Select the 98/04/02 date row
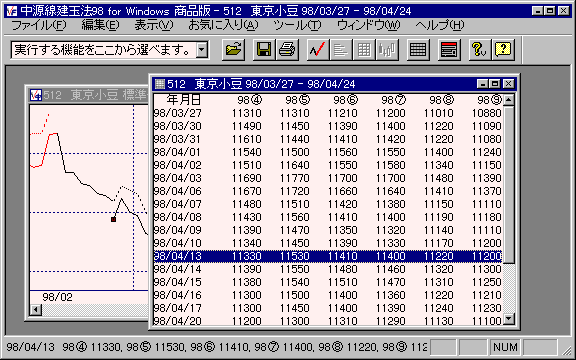Viewport: 576px width, 360px height. pyautogui.click(x=328, y=165)
